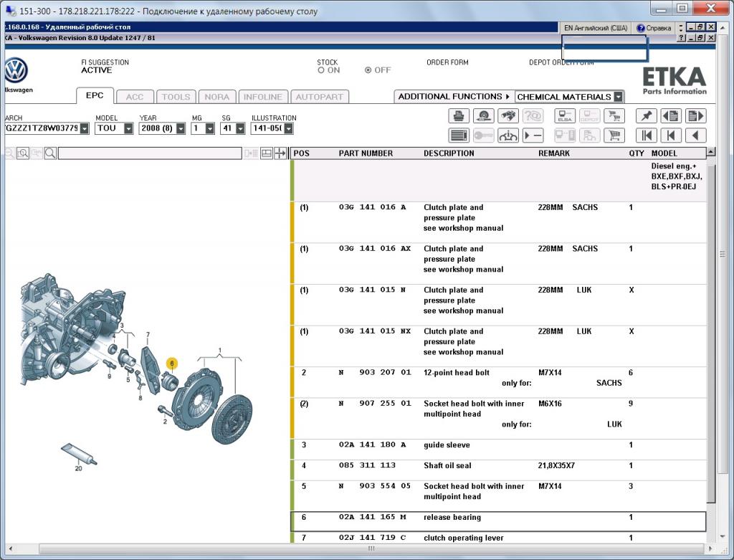This screenshot has height=560, width=734.
Task: Click the zoom area magnifier icon
Action: point(22,153)
